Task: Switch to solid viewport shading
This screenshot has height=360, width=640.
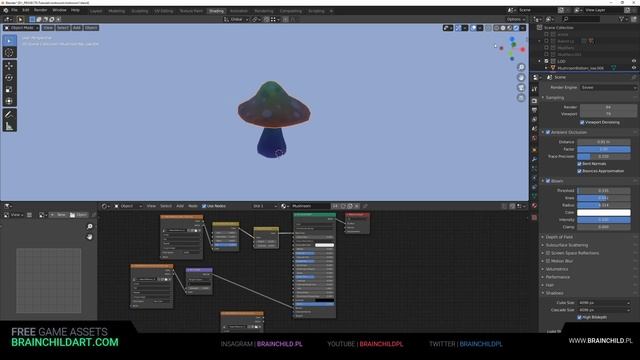Action: tap(503, 28)
